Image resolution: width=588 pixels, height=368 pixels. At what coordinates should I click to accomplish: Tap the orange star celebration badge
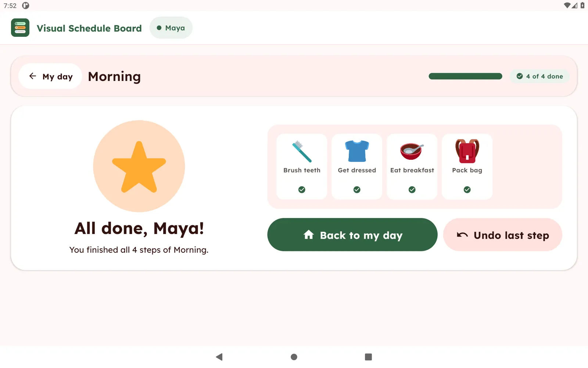point(139,166)
